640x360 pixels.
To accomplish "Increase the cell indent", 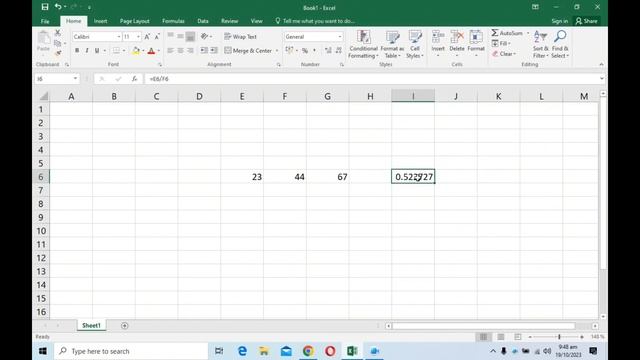I will [213, 50].
